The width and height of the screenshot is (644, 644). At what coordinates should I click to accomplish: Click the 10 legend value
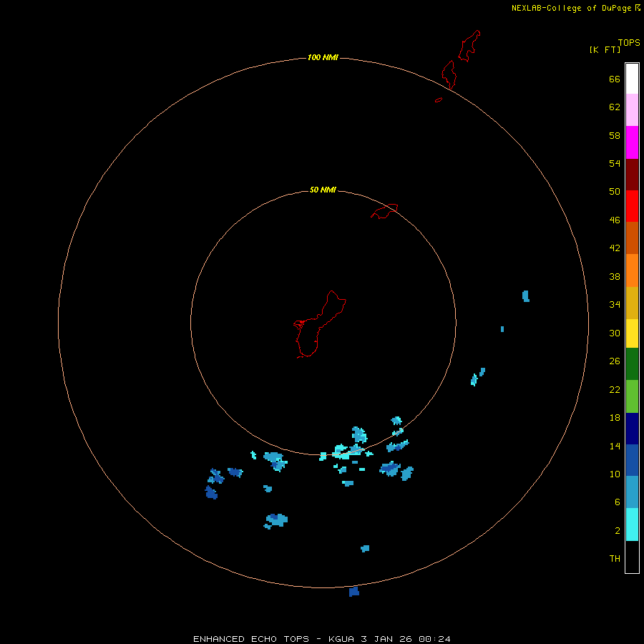615,474
